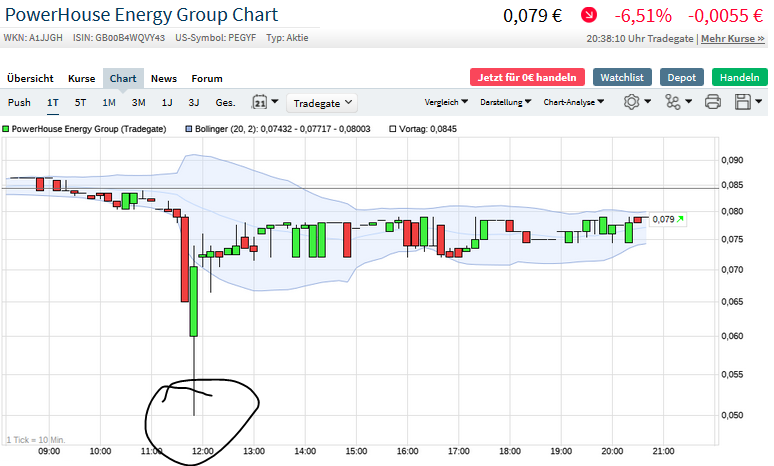
Task: Select the 1J time range
Action: 167,103
